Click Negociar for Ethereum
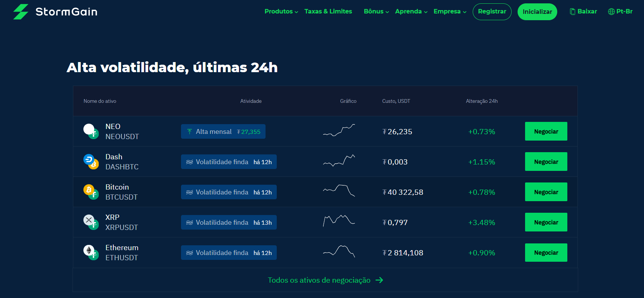The width and height of the screenshot is (644, 298). [x=546, y=252]
